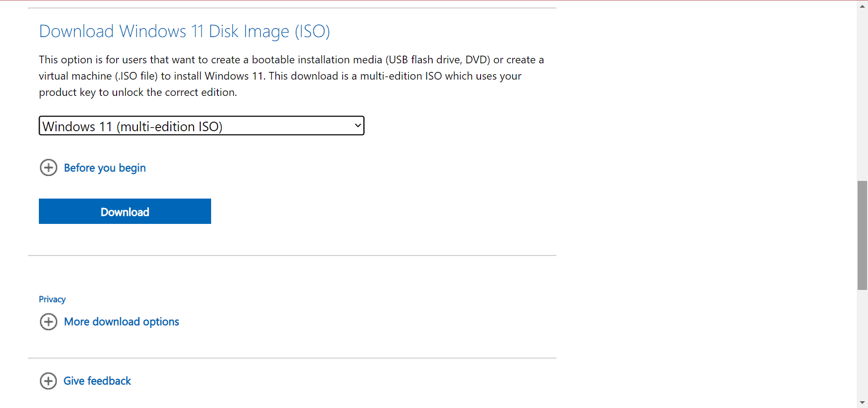The image size is (868, 408).
Task: Expand the plus icon beside "Before you begin"
Action: click(48, 167)
